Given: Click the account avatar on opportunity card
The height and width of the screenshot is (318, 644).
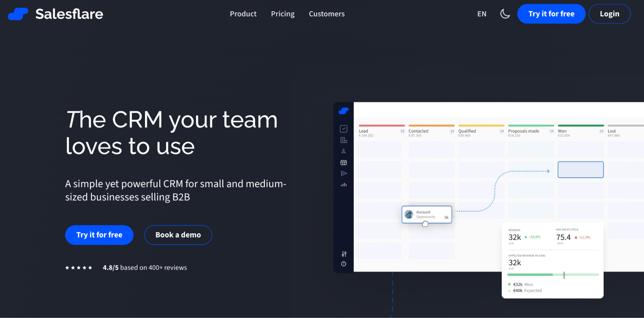Looking at the screenshot, I should point(409,215).
